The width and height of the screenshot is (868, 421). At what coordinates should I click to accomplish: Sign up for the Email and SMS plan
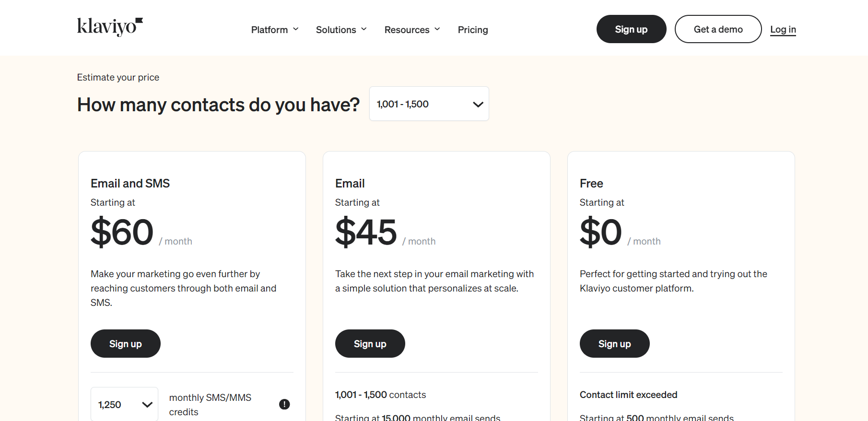coord(126,343)
